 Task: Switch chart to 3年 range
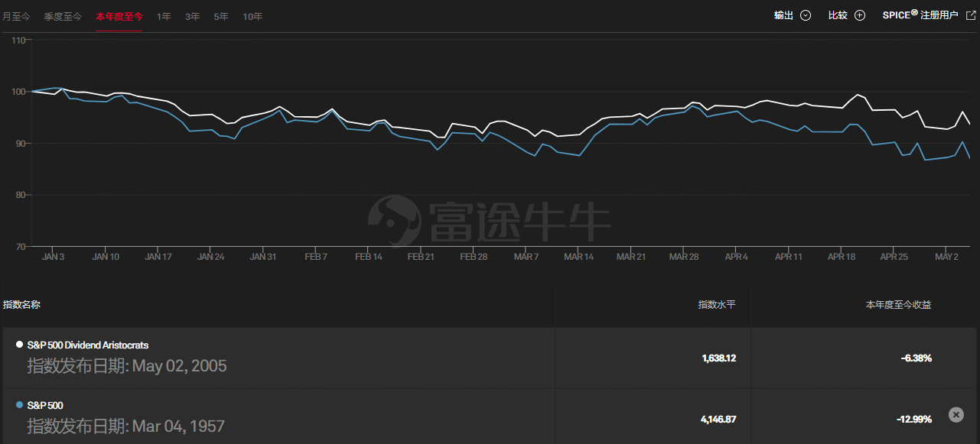point(192,16)
